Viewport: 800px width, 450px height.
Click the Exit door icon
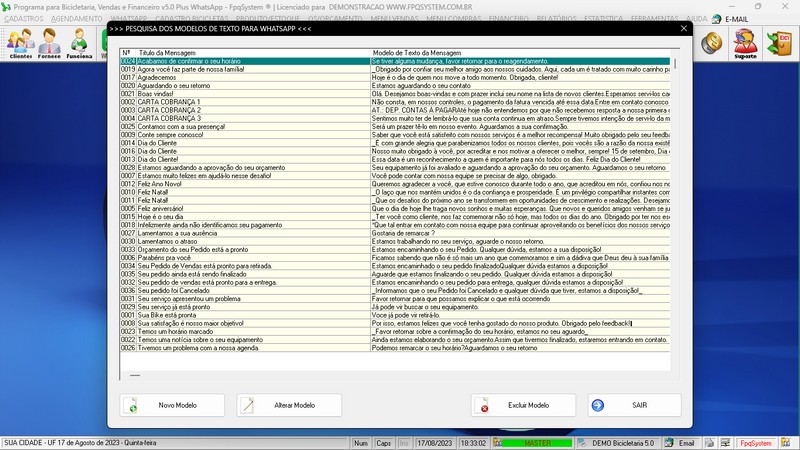780,43
